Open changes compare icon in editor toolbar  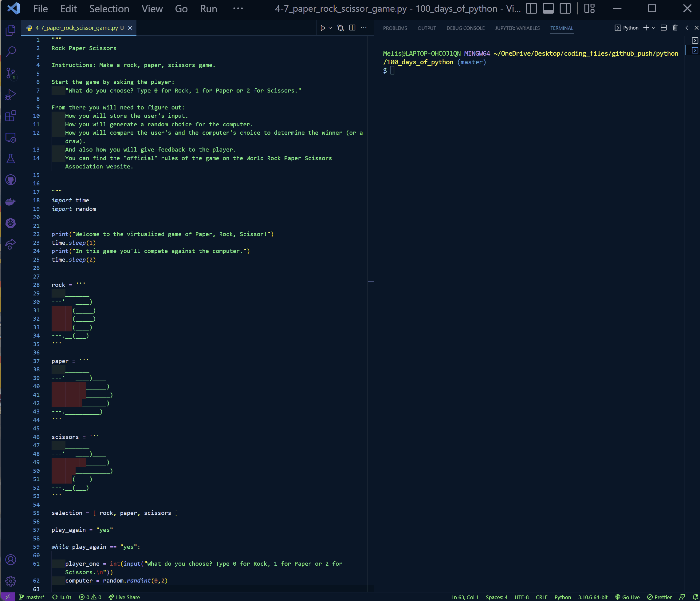(340, 28)
